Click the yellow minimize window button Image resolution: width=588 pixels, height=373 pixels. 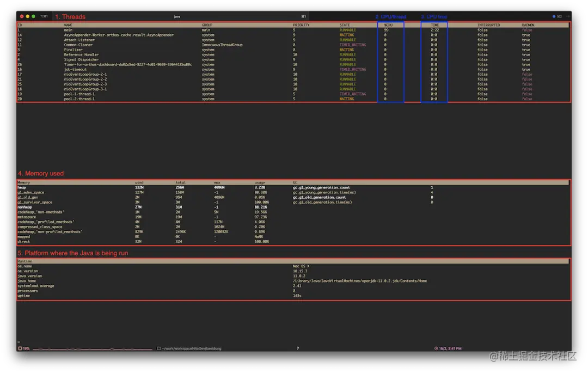point(27,16)
